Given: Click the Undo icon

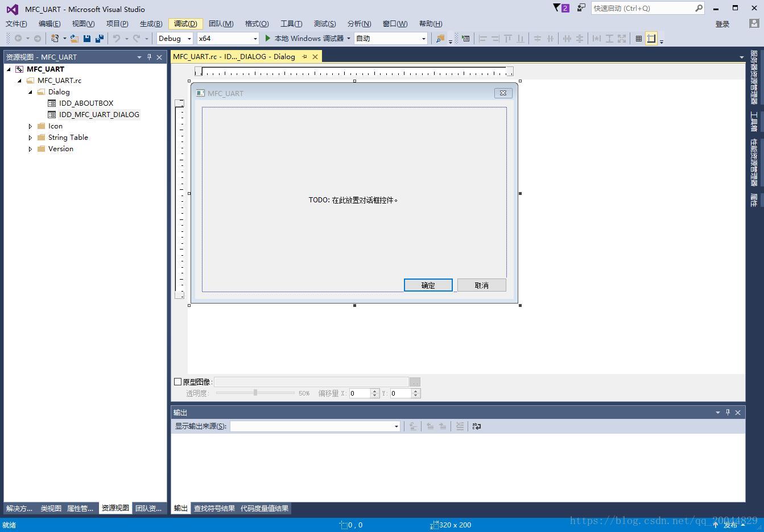Looking at the screenshot, I should pos(117,38).
